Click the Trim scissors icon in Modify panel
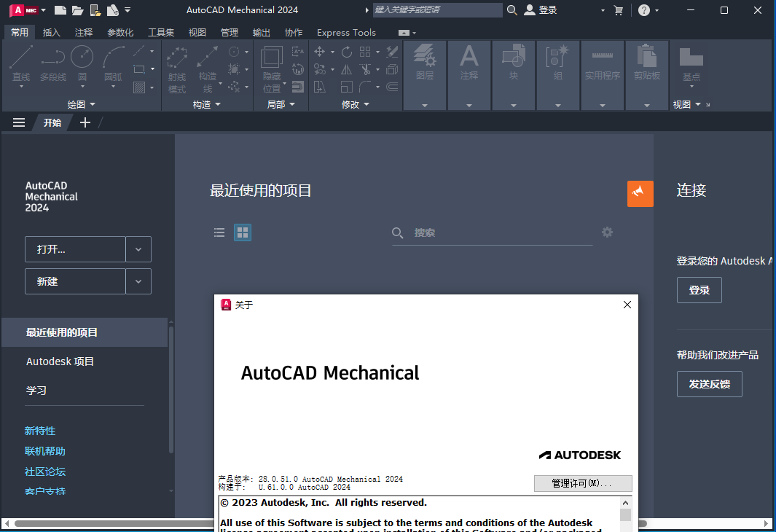The height and width of the screenshot is (532, 776). pos(365,69)
